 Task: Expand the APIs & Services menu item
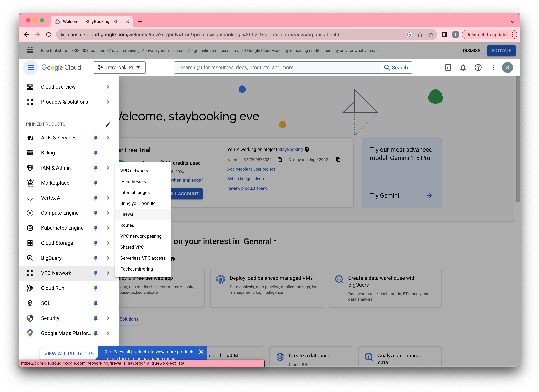[x=107, y=138]
